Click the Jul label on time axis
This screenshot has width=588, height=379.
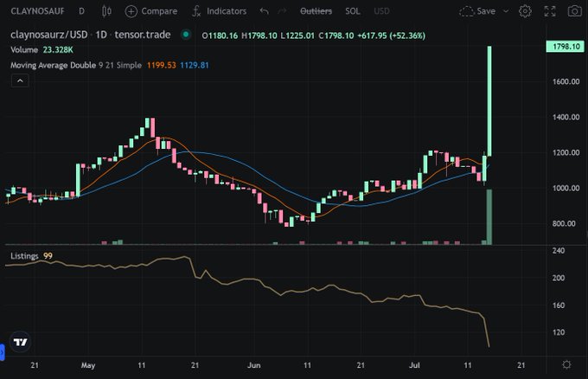(x=414, y=365)
